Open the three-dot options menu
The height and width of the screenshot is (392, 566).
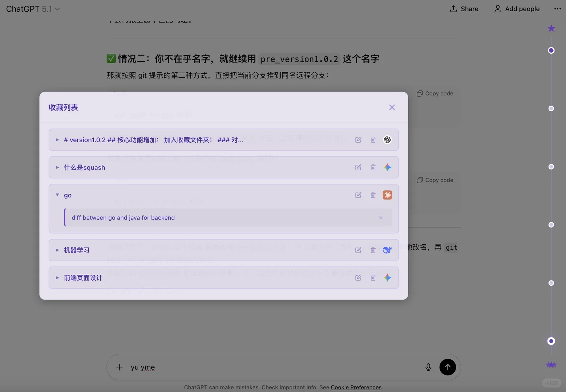557,9
